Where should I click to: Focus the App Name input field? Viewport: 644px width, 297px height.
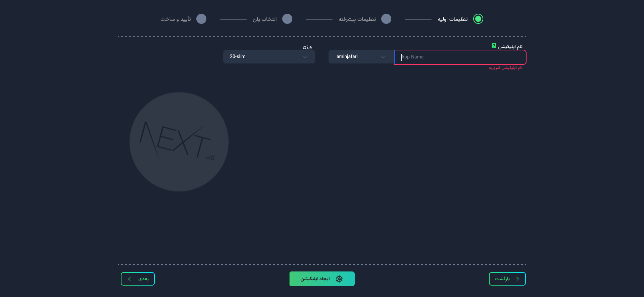coord(460,57)
